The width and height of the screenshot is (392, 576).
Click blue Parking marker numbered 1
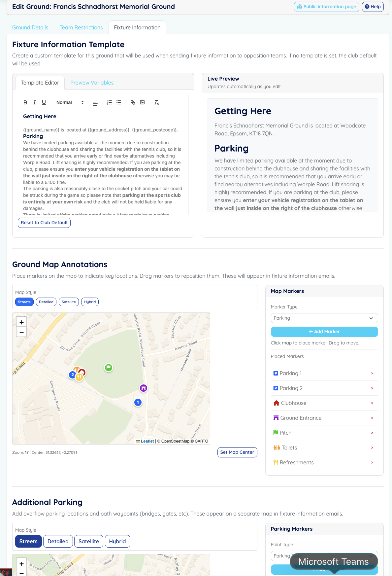coord(138,402)
